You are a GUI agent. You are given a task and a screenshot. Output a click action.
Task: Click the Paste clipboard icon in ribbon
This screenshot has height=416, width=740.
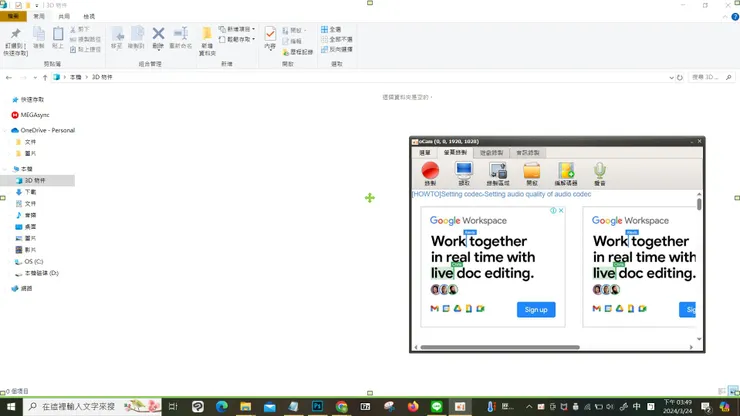click(x=58, y=38)
